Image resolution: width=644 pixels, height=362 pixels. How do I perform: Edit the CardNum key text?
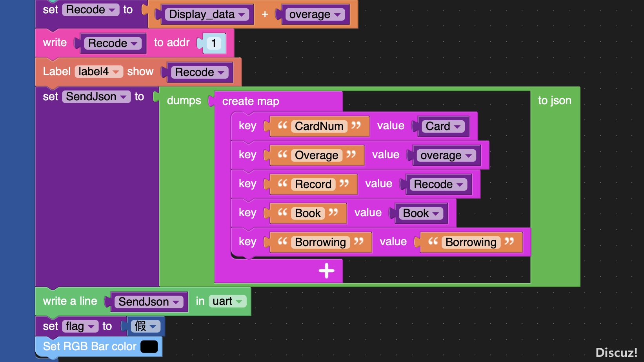[319, 126]
